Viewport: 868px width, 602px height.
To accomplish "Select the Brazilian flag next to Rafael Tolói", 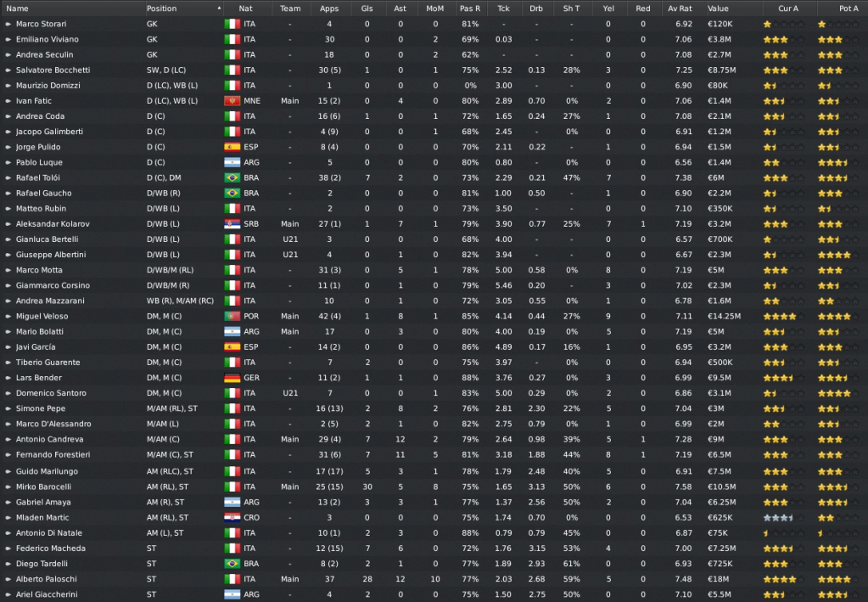I will (231, 177).
